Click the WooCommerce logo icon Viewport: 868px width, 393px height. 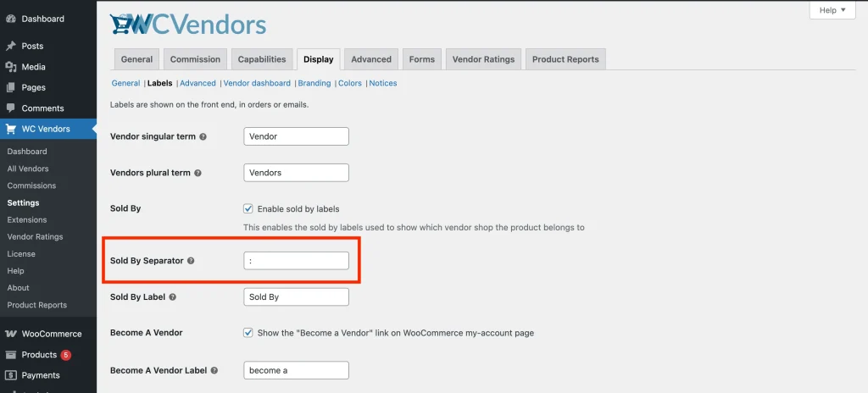pos(10,334)
